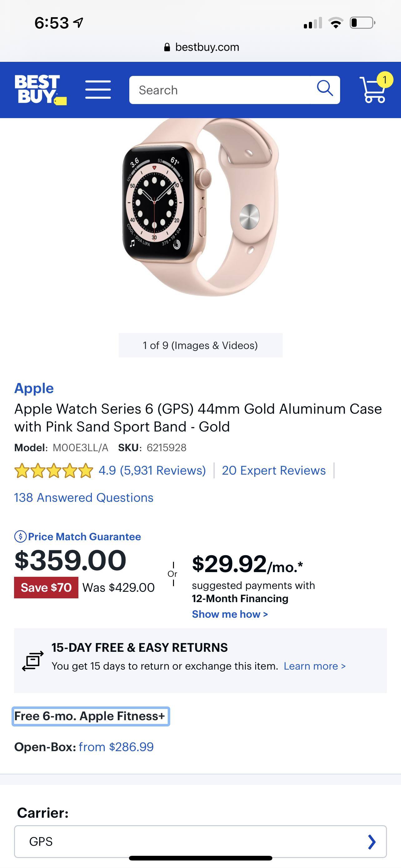401x868 pixels.
Task: View 138 Answered Questions
Action: 83,498
